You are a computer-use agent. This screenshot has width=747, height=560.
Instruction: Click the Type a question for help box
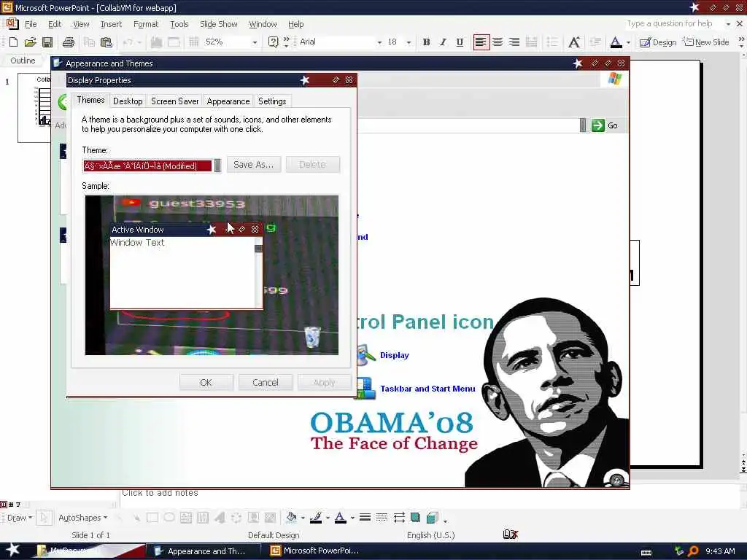click(x=673, y=23)
